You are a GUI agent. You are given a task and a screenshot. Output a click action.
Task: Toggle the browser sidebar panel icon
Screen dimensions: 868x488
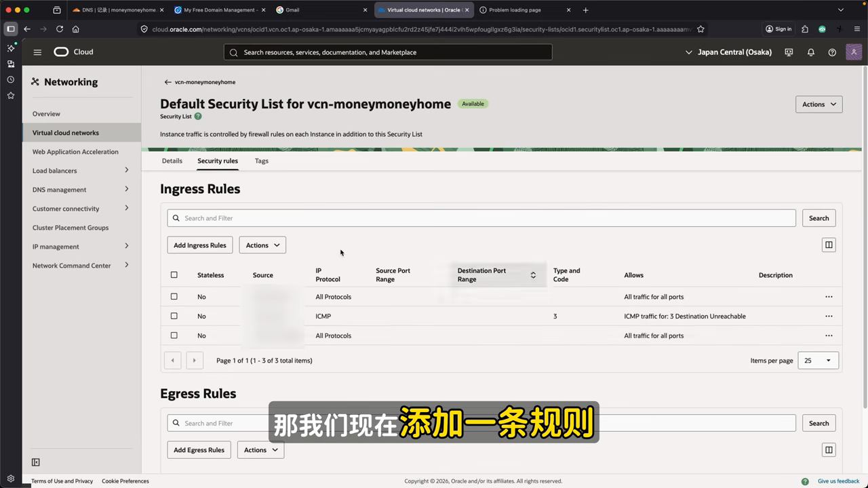coord(10,29)
